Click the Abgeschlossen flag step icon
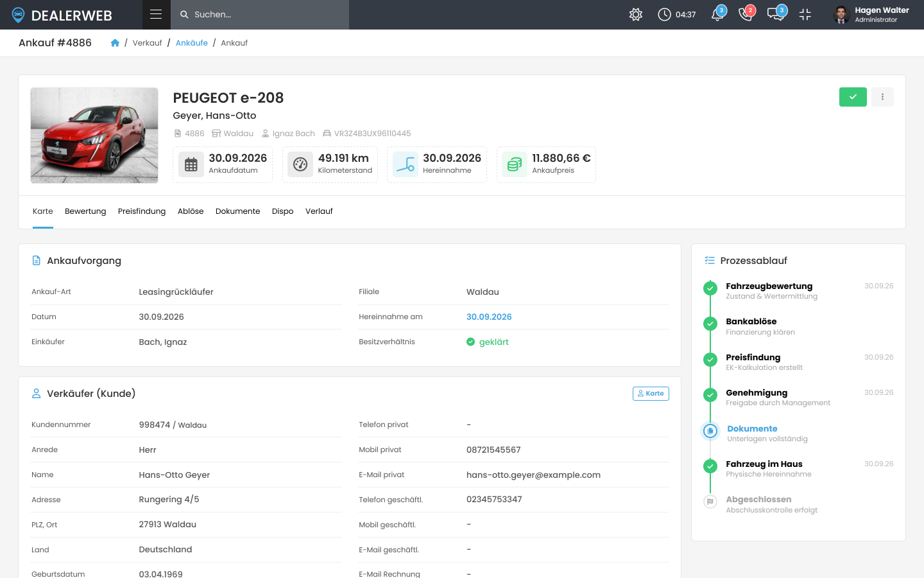The image size is (924, 578). (710, 502)
